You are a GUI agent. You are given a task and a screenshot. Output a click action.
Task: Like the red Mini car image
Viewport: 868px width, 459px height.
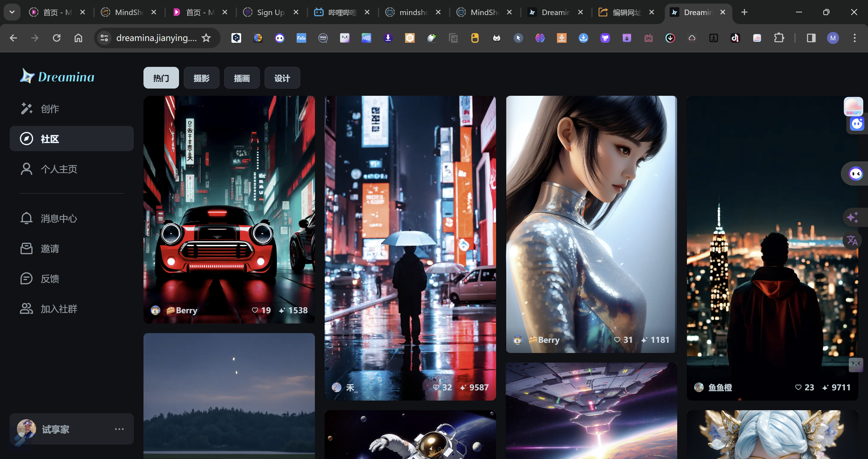pos(255,310)
